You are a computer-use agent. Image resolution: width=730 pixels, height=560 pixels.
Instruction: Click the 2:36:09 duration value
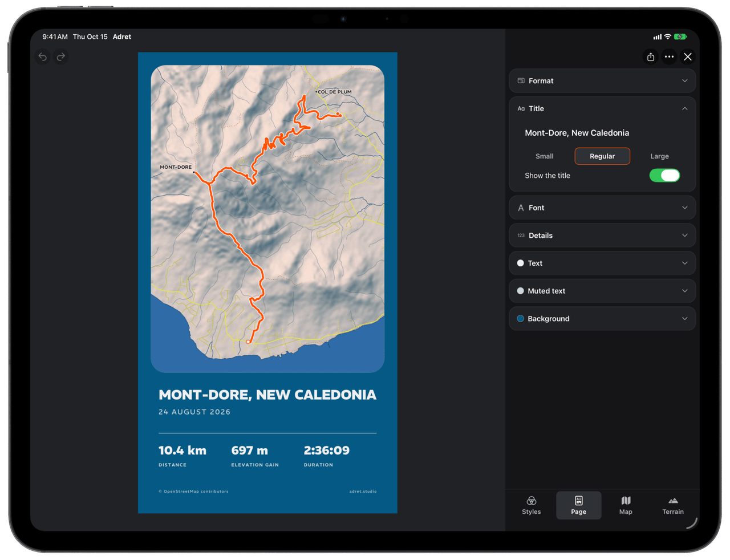click(327, 451)
